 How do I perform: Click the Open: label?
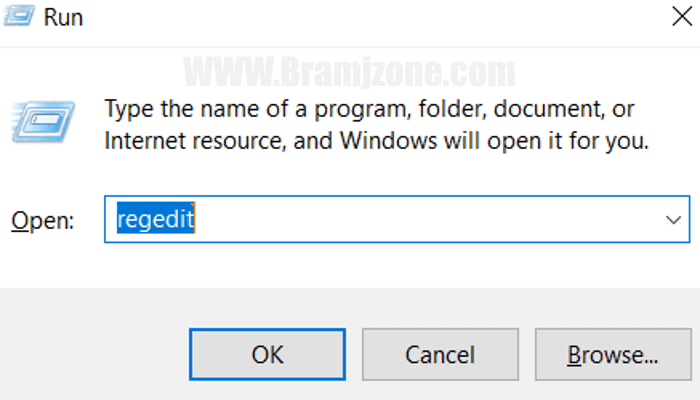pyautogui.click(x=42, y=221)
